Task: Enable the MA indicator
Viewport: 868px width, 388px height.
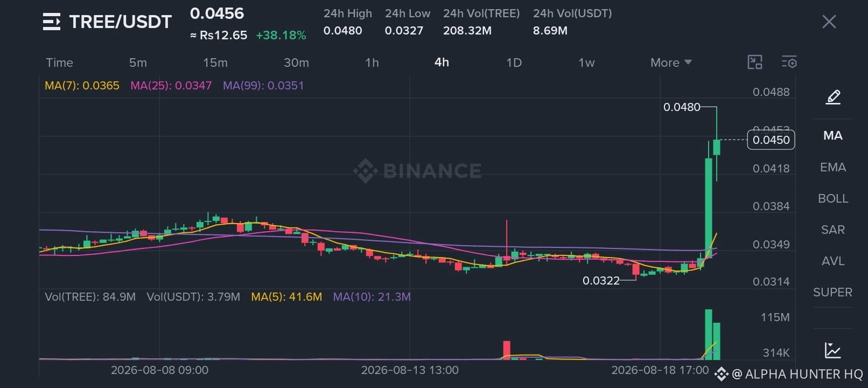Action: pos(833,136)
